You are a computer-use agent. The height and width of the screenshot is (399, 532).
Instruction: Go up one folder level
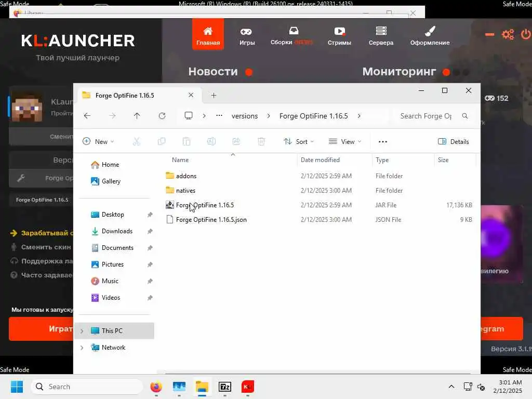click(x=137, y=116)
